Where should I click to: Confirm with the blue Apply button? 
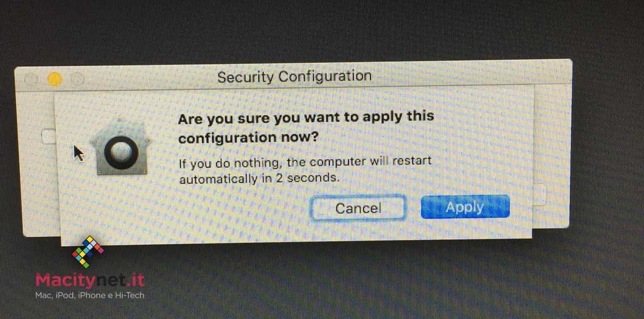pos(465,206)
